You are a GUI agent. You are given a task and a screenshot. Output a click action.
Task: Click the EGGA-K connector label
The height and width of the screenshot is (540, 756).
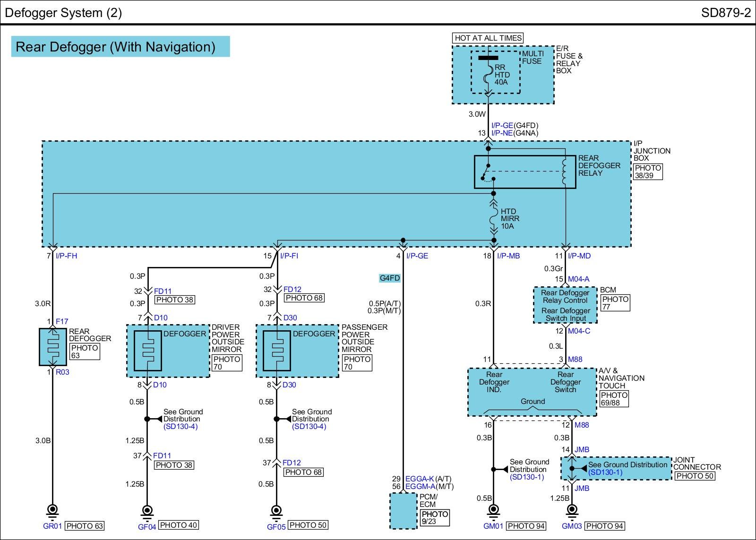tap(419, 479)
